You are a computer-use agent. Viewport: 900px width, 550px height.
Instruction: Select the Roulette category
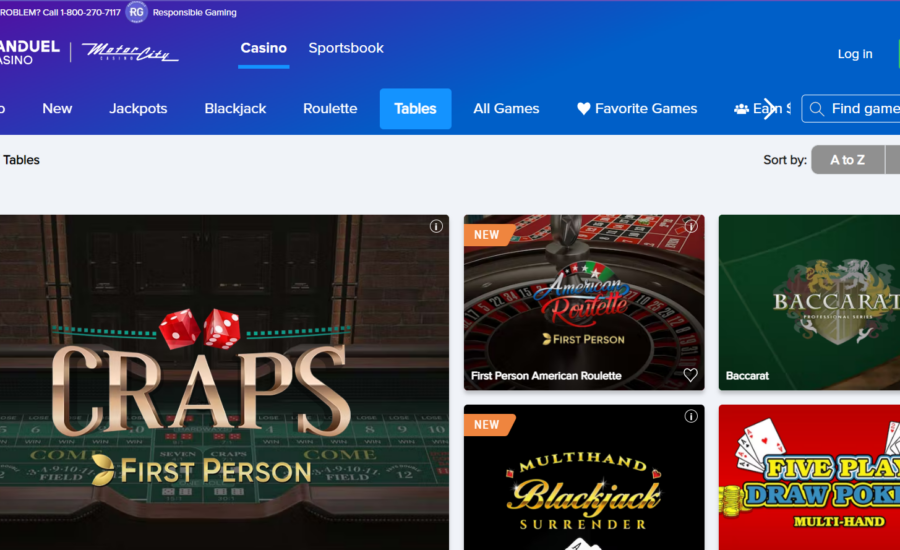[x=330, y=109]
